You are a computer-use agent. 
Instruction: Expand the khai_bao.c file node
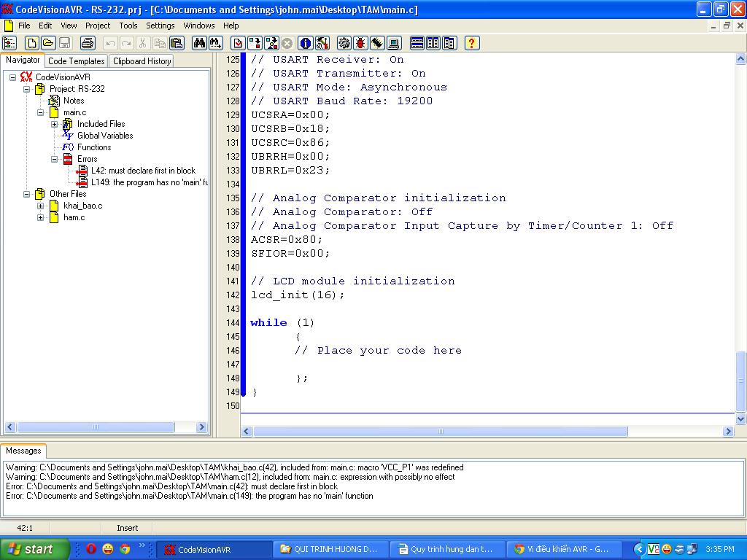41,206
